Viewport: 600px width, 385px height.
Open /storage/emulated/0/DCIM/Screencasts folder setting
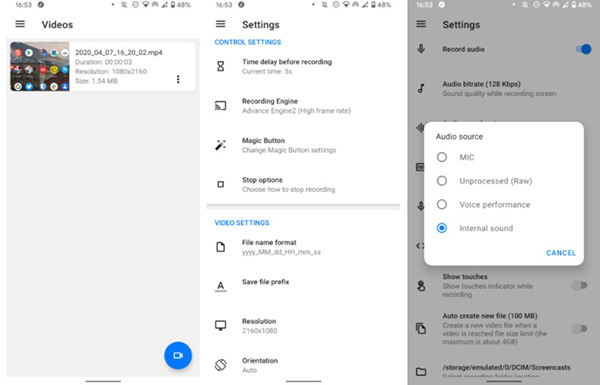(504, 370)
